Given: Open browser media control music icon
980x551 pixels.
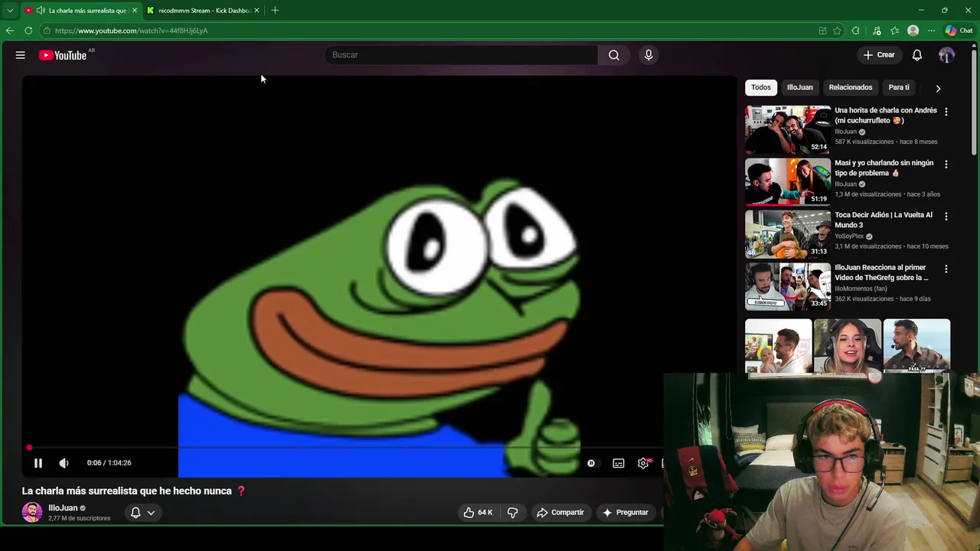Looking at the screenshot, I should (877, 31).
